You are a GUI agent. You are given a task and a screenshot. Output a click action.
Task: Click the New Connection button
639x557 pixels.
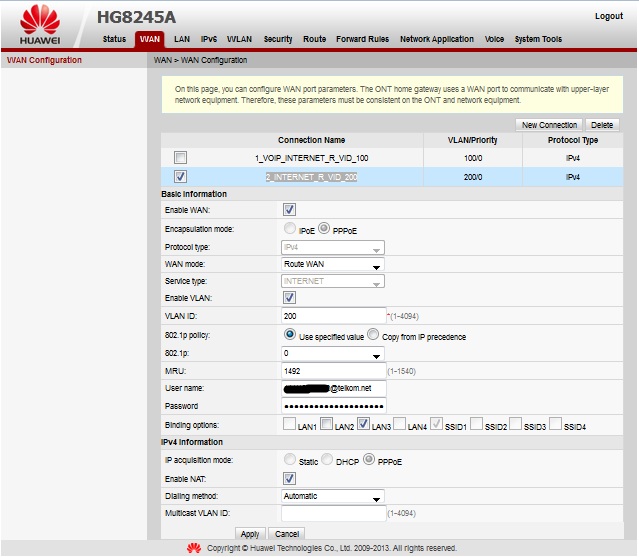click(549, 125)
